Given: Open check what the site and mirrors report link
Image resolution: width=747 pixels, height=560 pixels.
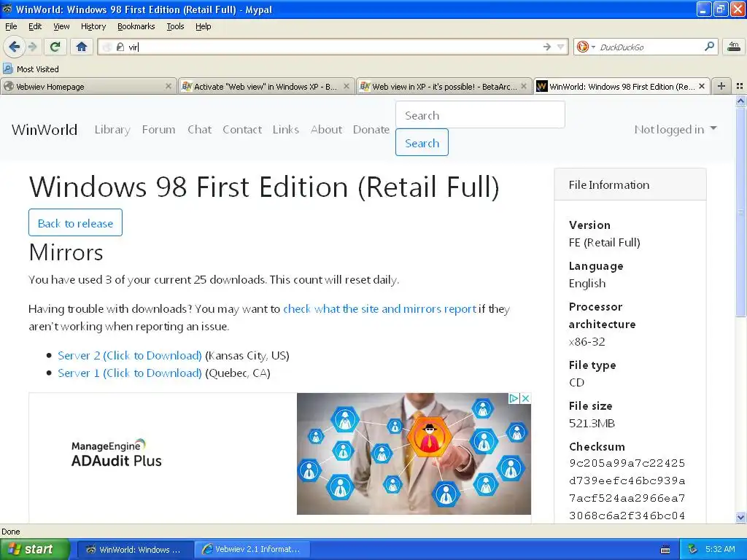Looking at the screenshot, I should point(379,308).
